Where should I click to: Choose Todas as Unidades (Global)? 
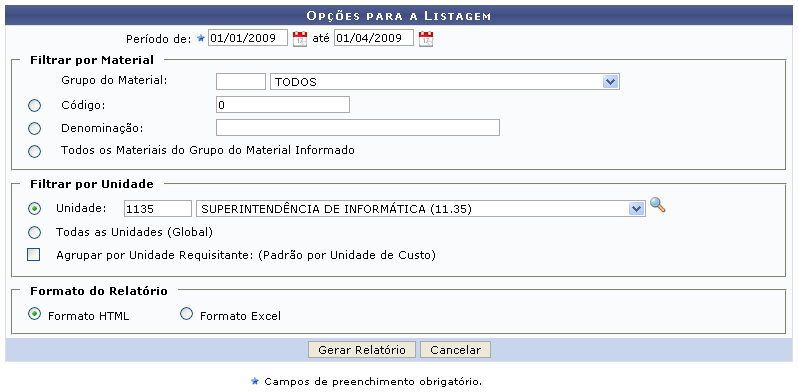coord(34,233)
